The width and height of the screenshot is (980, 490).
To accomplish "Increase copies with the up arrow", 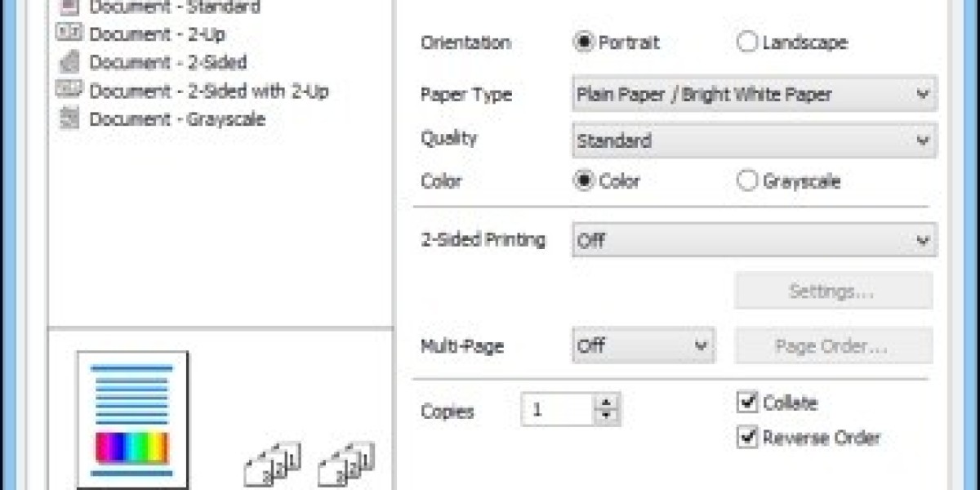I will point(606,402).
